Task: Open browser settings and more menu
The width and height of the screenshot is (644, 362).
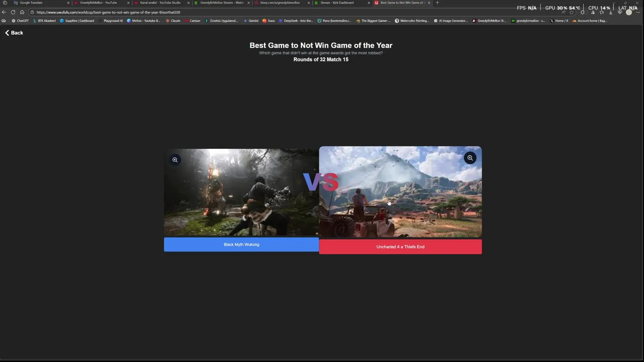Action: (638, 12)
